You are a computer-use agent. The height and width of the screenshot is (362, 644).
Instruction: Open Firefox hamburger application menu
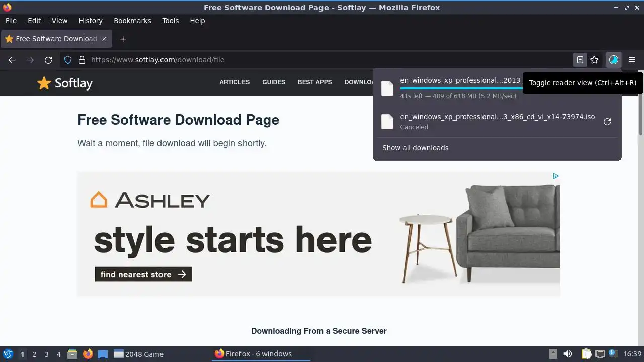632,60
